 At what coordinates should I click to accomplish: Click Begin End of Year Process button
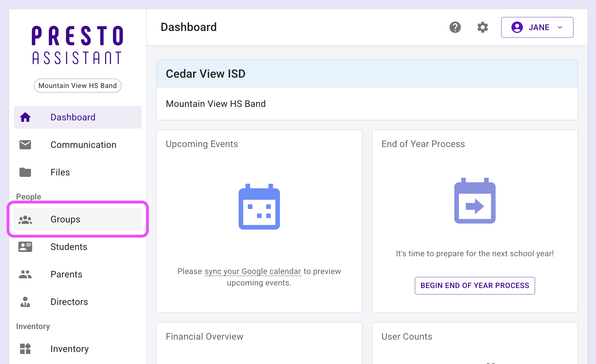pyautogui.click(x=475, y=285)
